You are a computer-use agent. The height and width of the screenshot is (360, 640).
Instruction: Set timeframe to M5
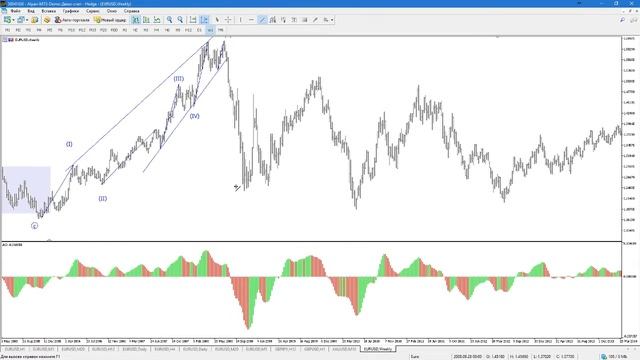tap(49, 30)
